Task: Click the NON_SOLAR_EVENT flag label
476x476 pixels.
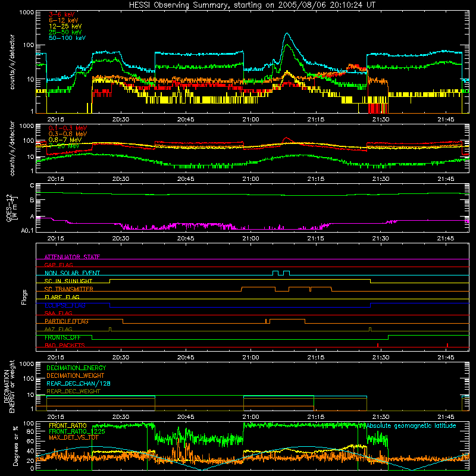Action: tap(72, 273)
